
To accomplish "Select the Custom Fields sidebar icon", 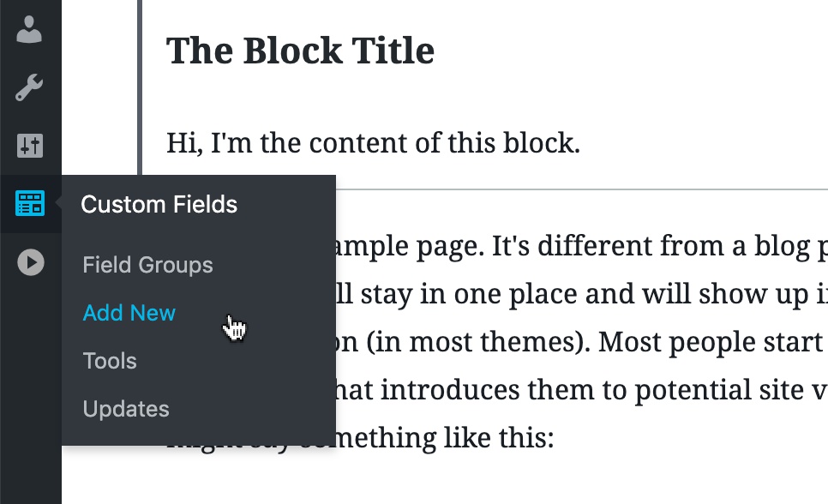I will click(x=29, y=203).
